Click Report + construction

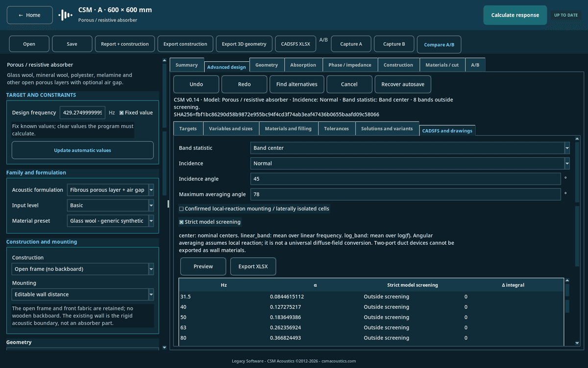(125, 44)
